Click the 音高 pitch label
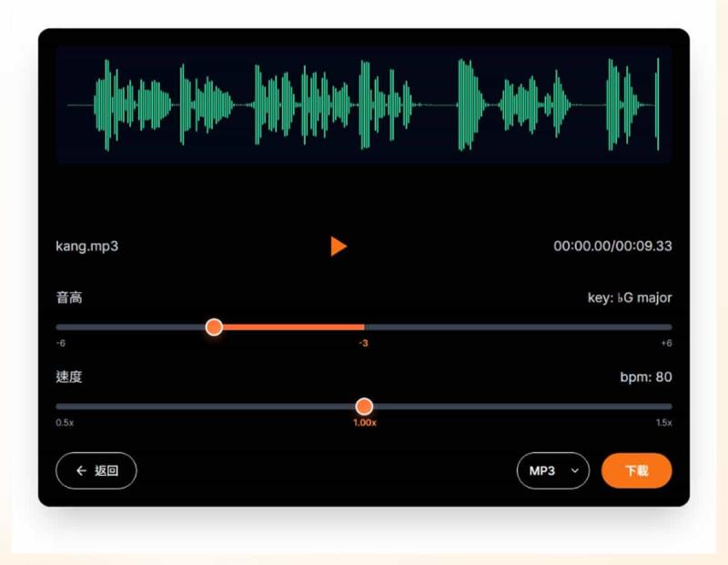 click(x=69, y=298)
